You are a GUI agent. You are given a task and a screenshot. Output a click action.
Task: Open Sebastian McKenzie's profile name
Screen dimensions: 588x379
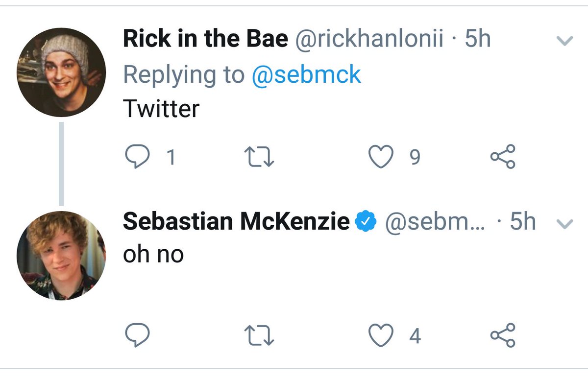[x=236, y=222]
